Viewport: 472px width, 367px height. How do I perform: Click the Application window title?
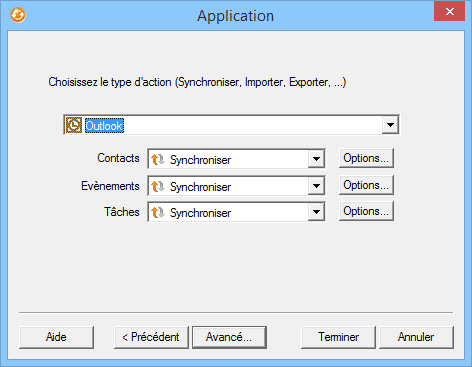pos(235,16)
